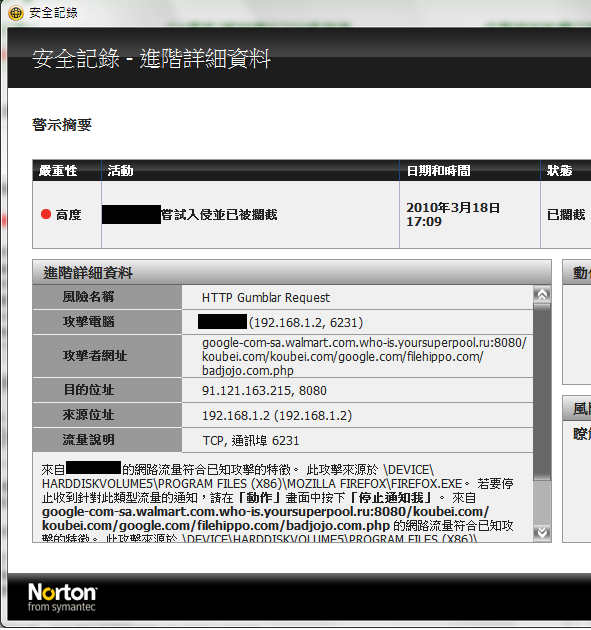
Task: Click the 安全記錄 - 進階詳細資料 title
Action: point(151,59)
